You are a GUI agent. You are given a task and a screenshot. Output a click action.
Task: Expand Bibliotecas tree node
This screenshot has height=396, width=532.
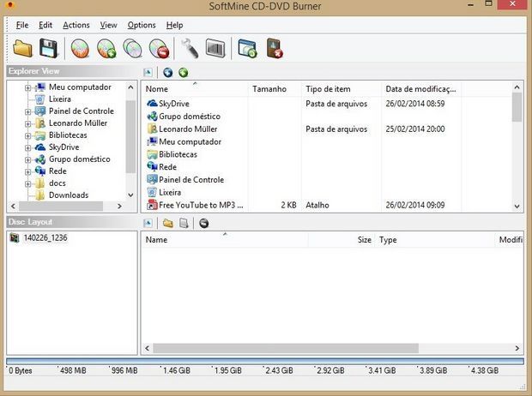[27, 136]
